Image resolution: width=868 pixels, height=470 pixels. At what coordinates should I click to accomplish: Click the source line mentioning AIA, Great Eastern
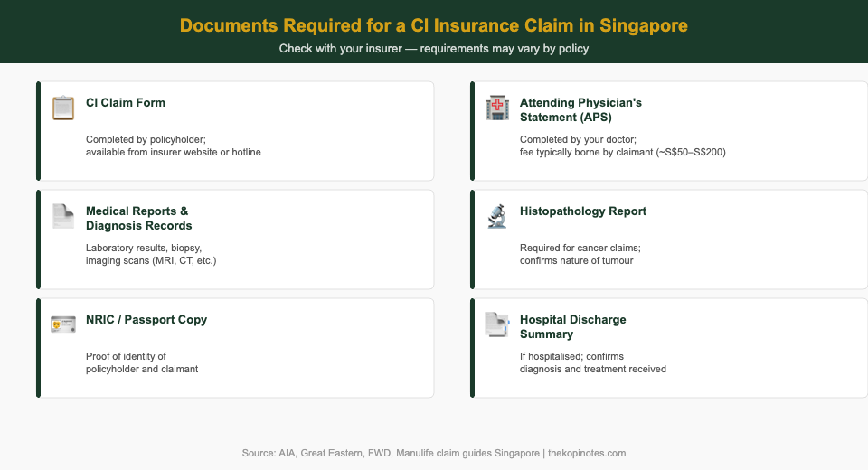434,453
